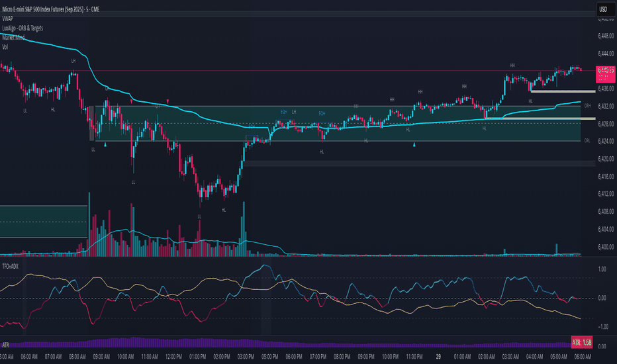Click the cyan up-triangle marker near 9:00 AM
Screen dimensions: 617x364
tap(105, 145)
